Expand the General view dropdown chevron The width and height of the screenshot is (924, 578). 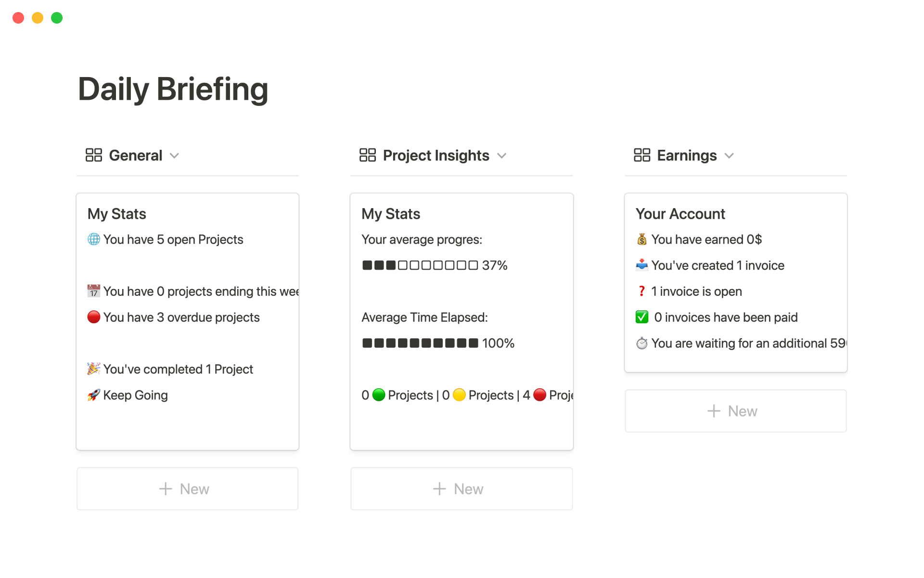point(175,156)
